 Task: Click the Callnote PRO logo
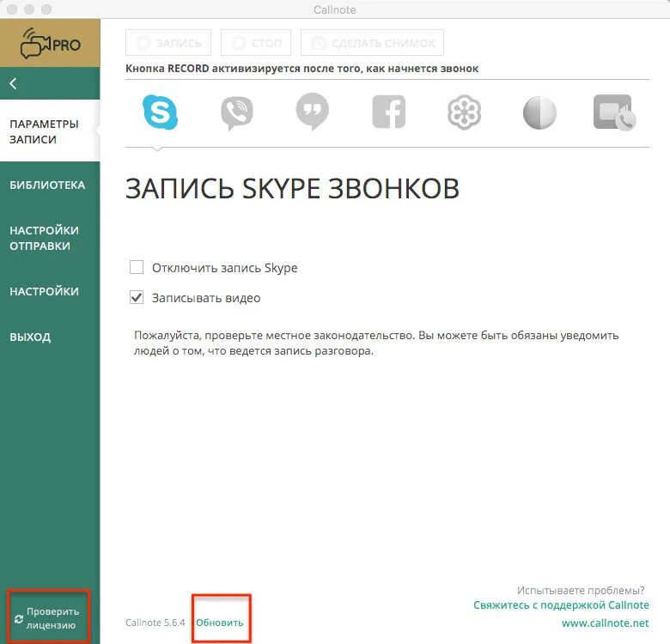[x=50, y=43]
